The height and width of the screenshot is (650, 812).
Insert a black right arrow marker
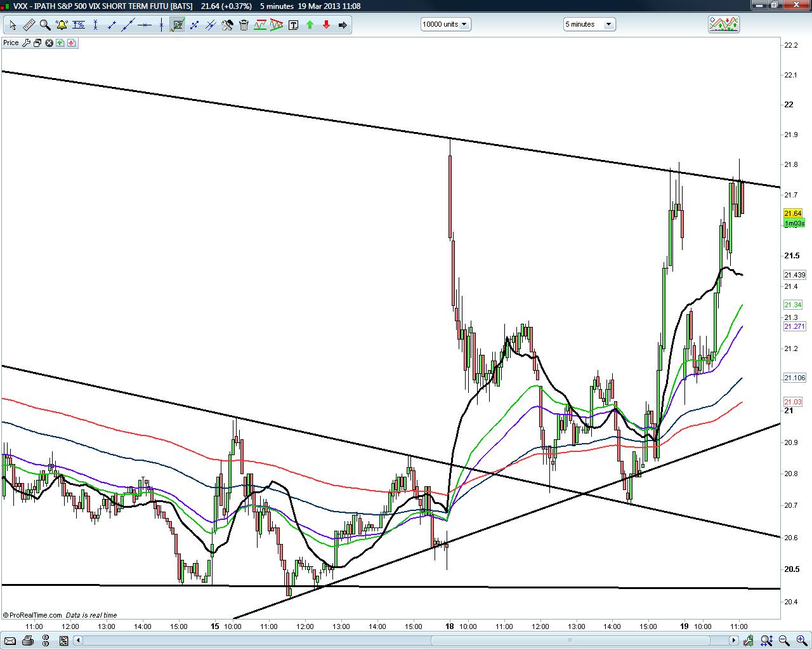343,25
